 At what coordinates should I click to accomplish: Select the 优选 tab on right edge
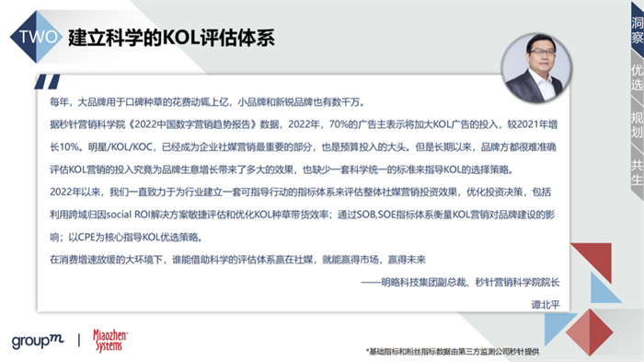click(637, 77)
